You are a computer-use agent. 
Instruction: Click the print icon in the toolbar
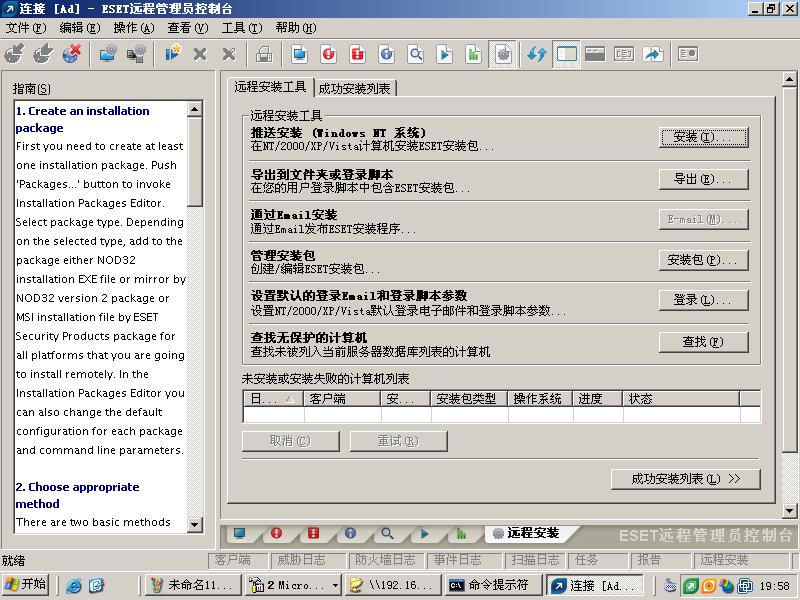(x=264, y=54)
